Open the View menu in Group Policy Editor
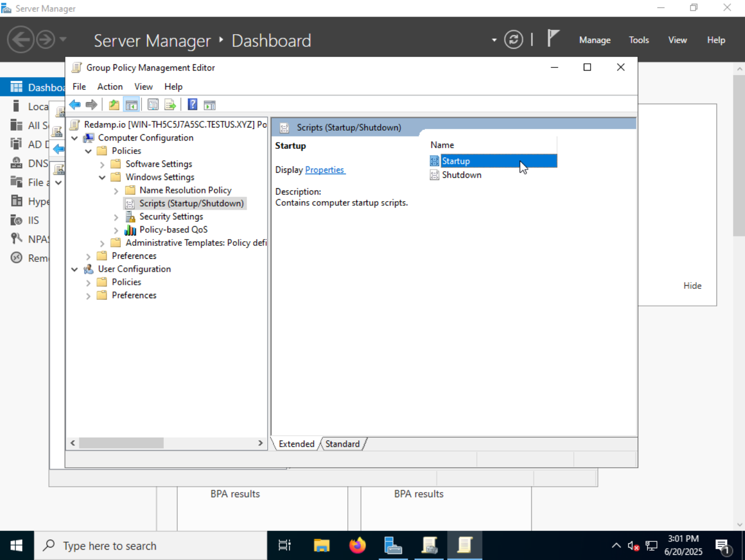Image resolution: width=745 pixels, height=560 pixels. pos(144,87)
